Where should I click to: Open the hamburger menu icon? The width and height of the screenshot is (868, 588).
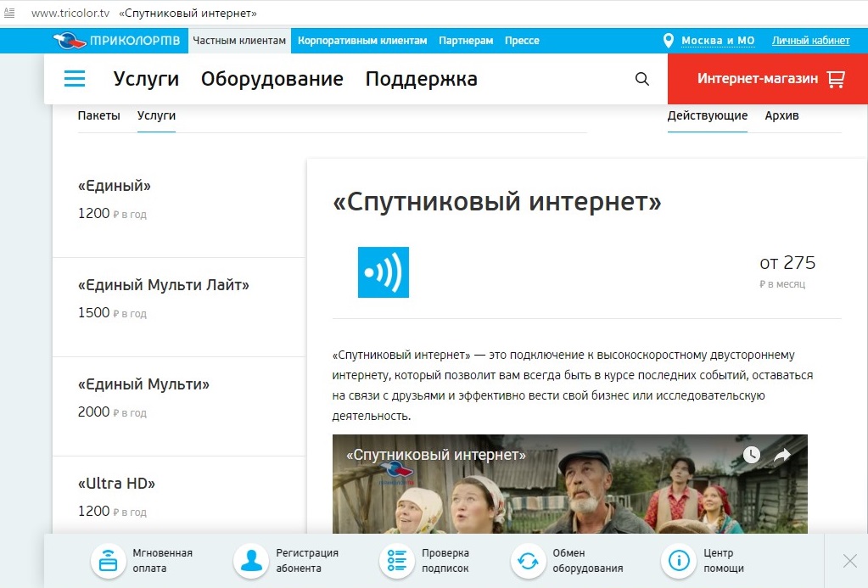click(75, 79)
